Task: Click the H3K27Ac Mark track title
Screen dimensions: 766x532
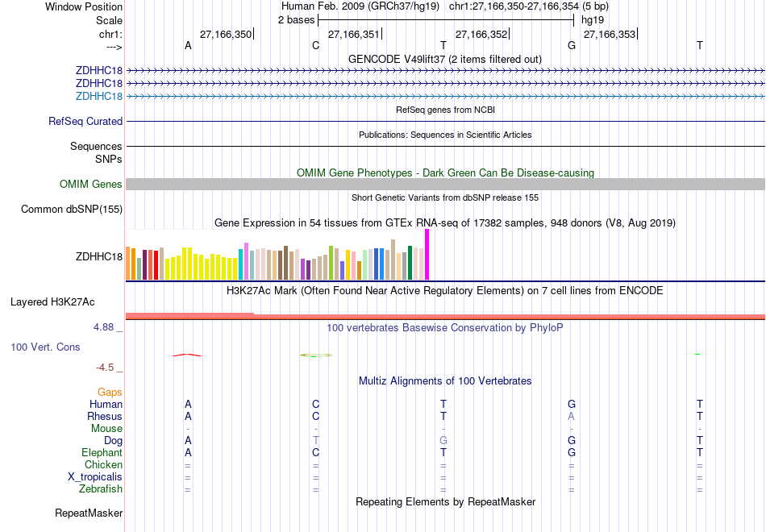Action: tap(445, 291)
